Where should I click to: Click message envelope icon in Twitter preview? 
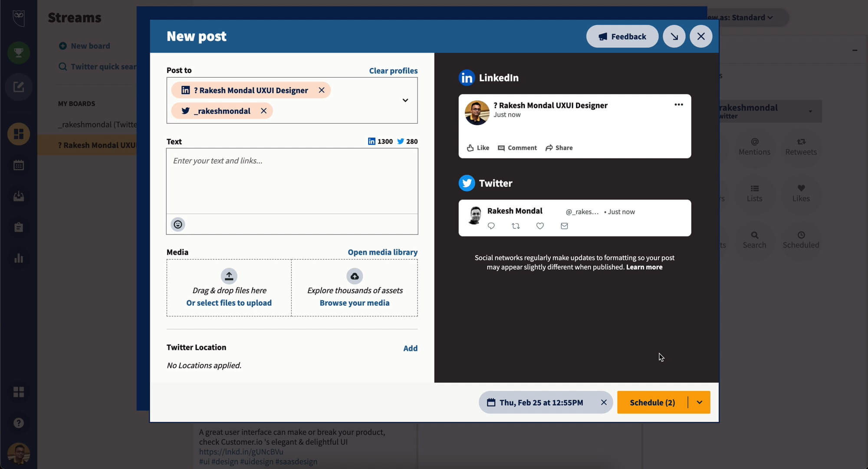[x=564, y=226]
